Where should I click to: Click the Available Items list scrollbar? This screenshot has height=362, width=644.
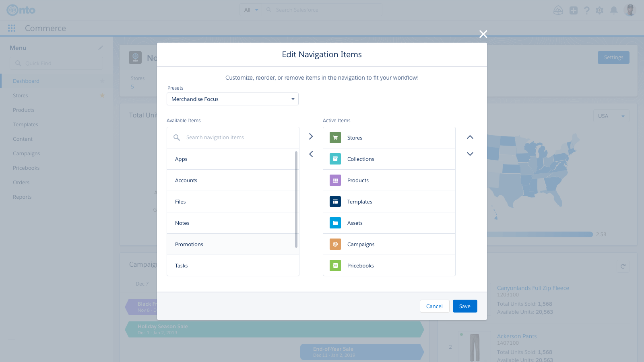[x=296, y=200]
